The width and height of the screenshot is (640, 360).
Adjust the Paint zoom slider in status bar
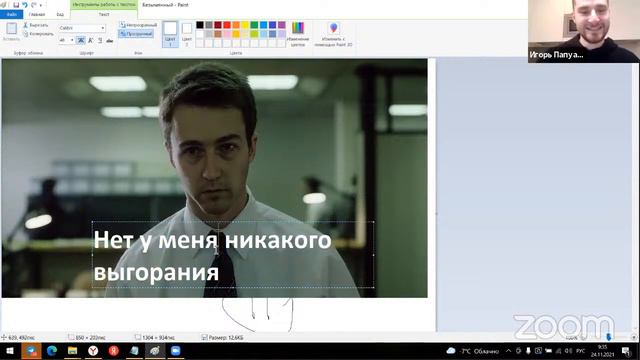tap(609, 337)
